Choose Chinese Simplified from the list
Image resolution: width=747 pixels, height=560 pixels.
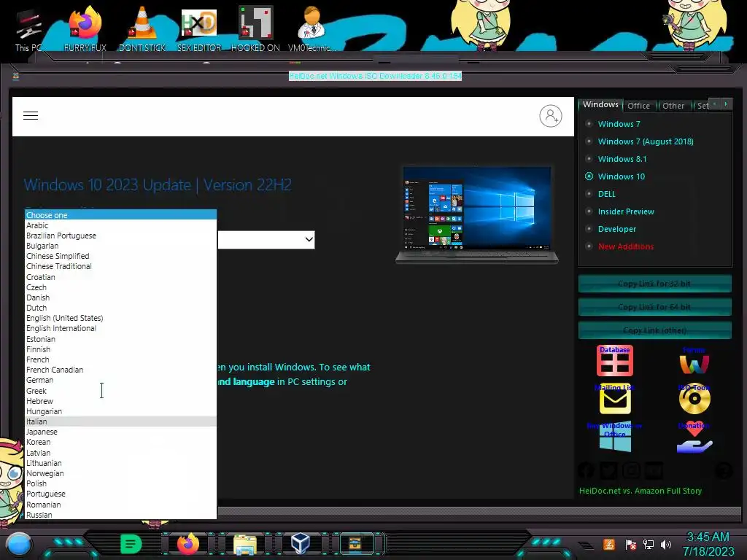point(120,256)
